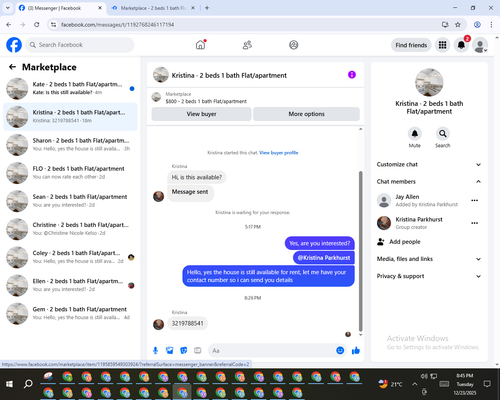This screenshot has width=500, height=400.
Task: Open the taskbar clock and date
Action: [x=465, y=384]
